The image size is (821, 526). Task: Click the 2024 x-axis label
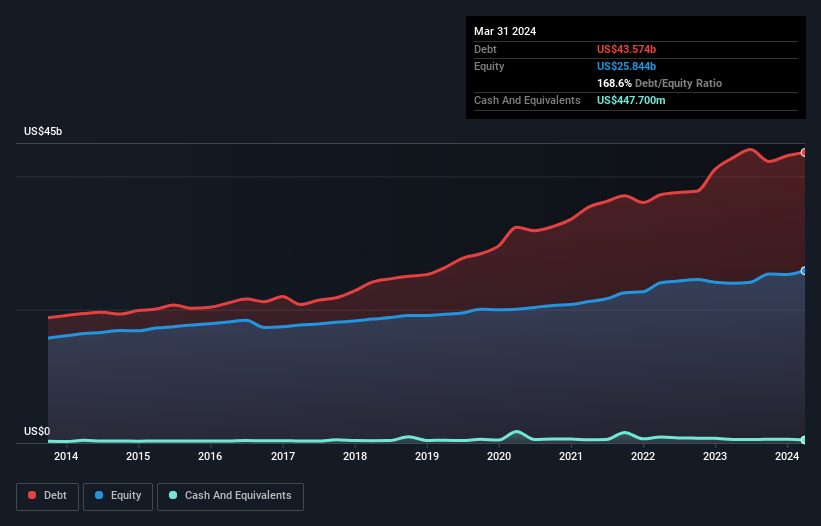click(x=787, y=456)
